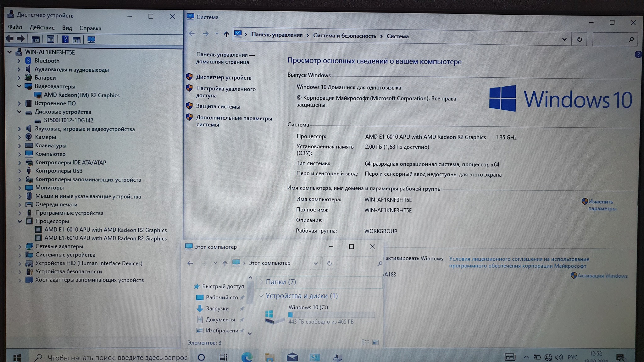Open the Действие menu
Viewport: 644px width, 362px height.
point(42,28)
